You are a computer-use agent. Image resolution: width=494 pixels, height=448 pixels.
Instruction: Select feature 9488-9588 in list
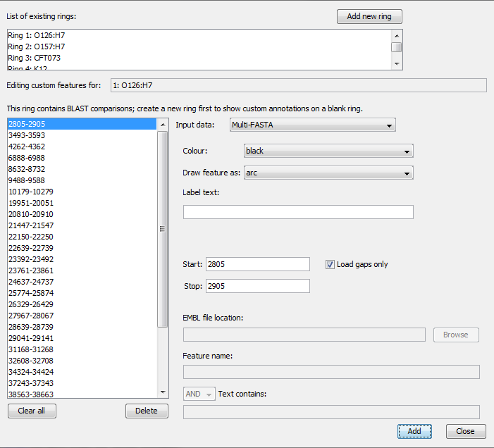point(82,180)
